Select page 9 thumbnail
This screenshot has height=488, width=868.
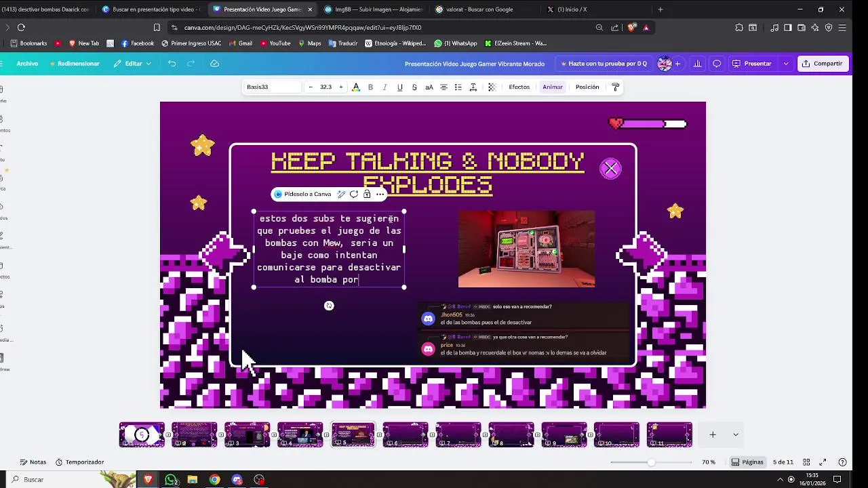(564, 434)
